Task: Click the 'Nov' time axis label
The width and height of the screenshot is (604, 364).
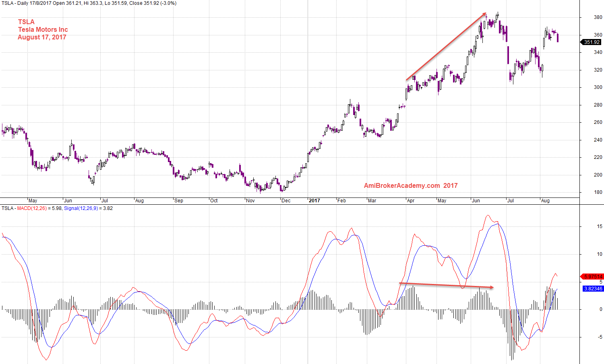Action: (250, 201)
